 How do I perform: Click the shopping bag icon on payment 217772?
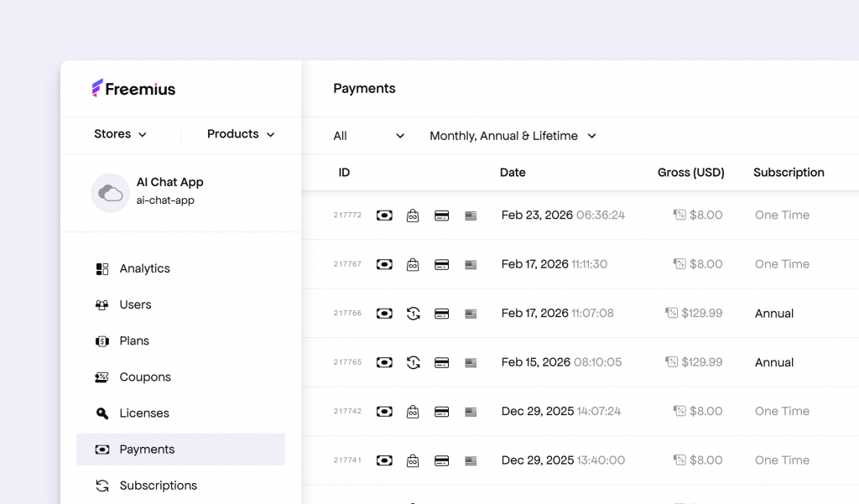pyautogui.click(x=413, y=215)
